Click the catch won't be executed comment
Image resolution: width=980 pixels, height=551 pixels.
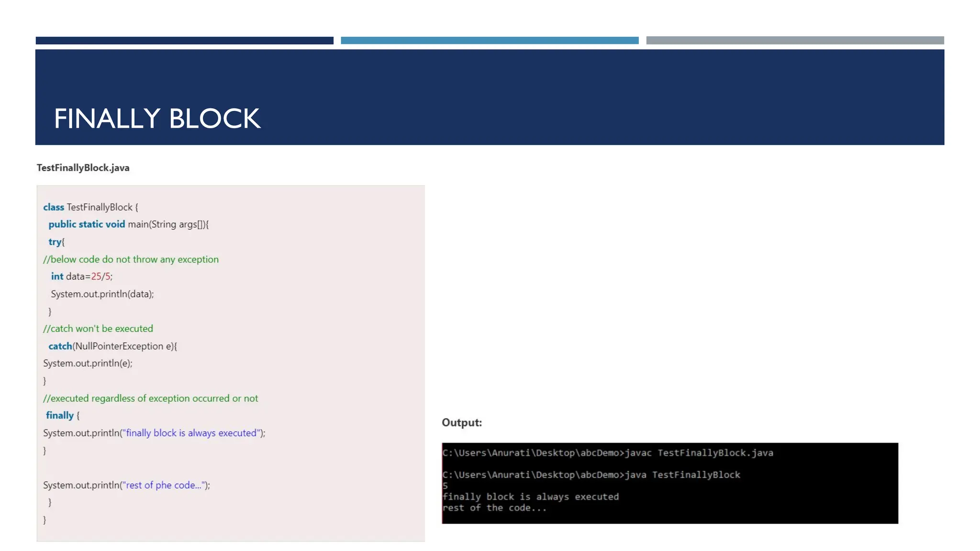(x=98, y=329)
